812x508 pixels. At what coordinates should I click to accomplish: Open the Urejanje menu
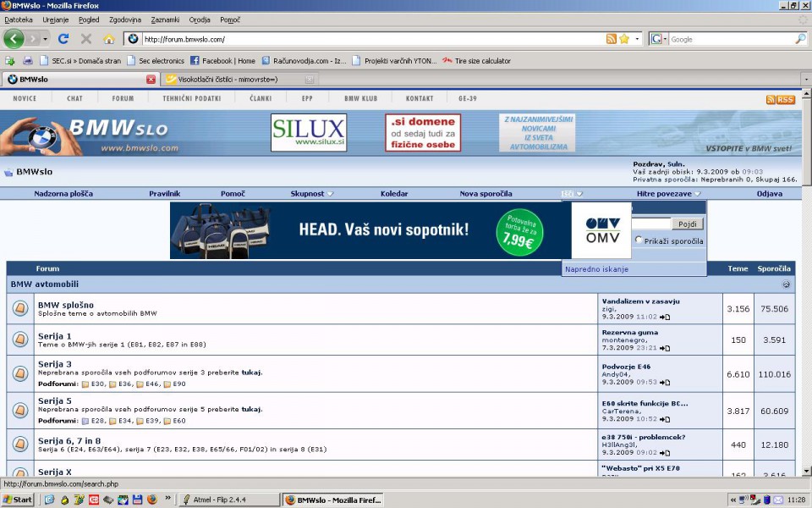56,19
